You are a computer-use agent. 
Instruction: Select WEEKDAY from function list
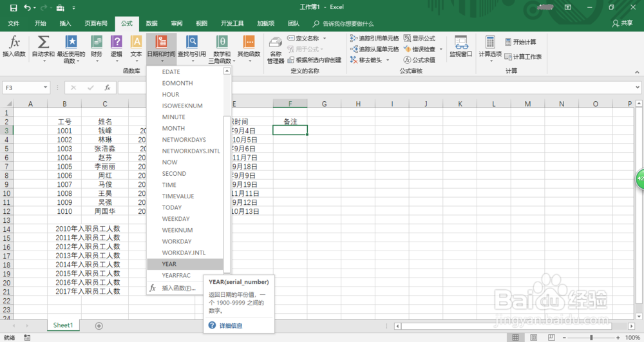(x=185, y=219)
